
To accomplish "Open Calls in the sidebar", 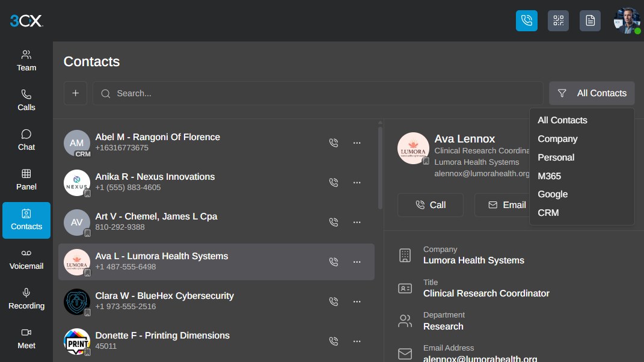I will click(x=26, y=100).
